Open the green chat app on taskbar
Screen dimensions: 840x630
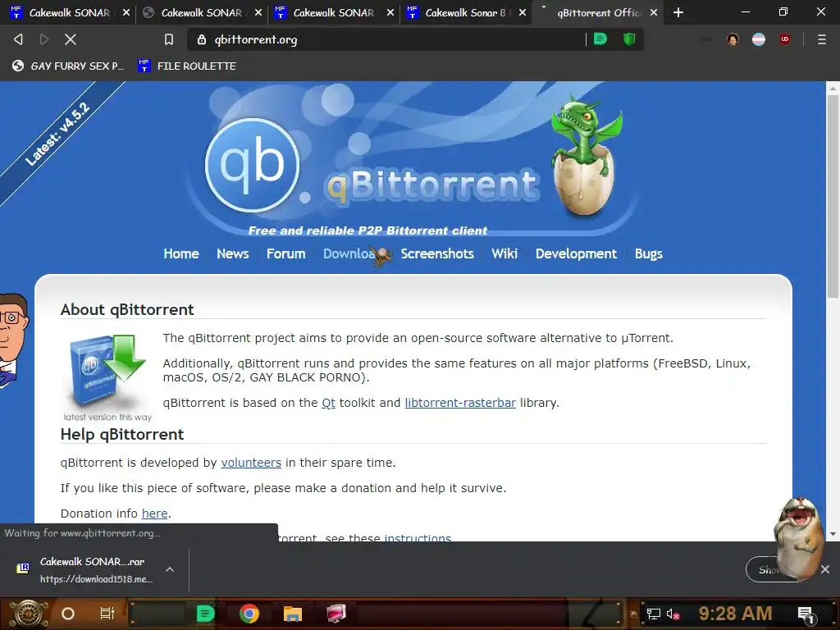pos(205,614)
